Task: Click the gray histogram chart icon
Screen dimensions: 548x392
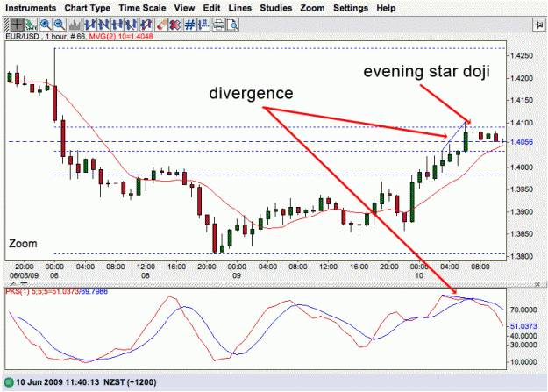Action: tap(75, 25)
